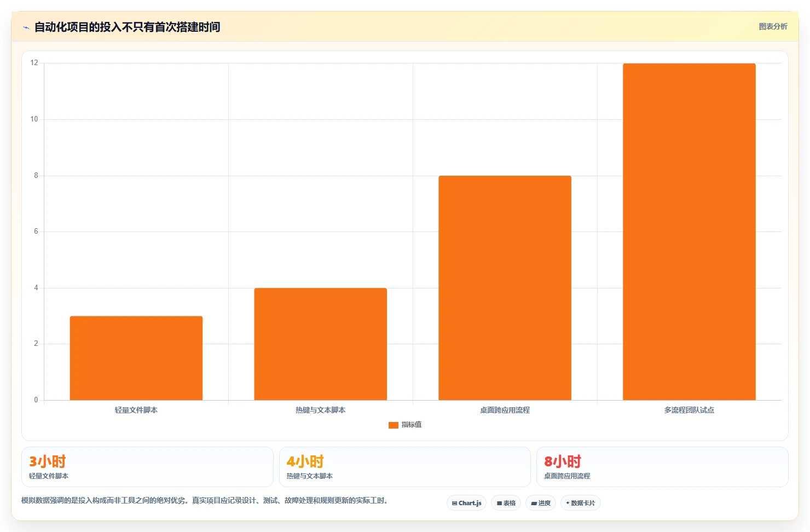Click the 表格 tag

(506, 503)
